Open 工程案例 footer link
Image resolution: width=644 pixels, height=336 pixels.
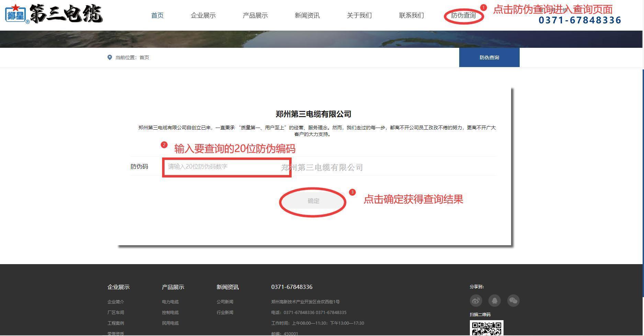coord(116,323)
